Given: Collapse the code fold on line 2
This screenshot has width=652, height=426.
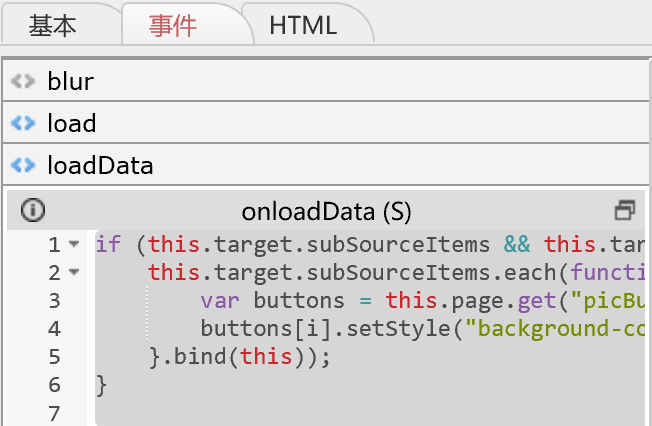Looking at the screenshot, I should 75,272.
